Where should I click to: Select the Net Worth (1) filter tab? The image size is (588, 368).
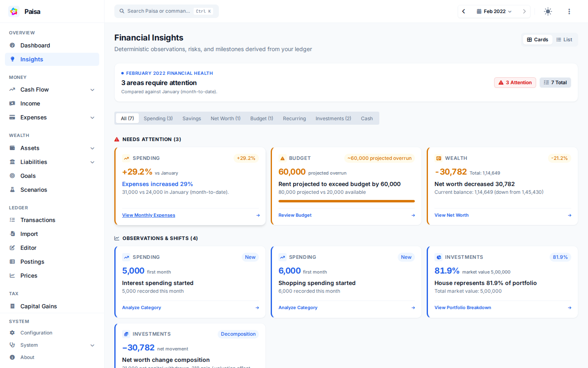[225, 118]
